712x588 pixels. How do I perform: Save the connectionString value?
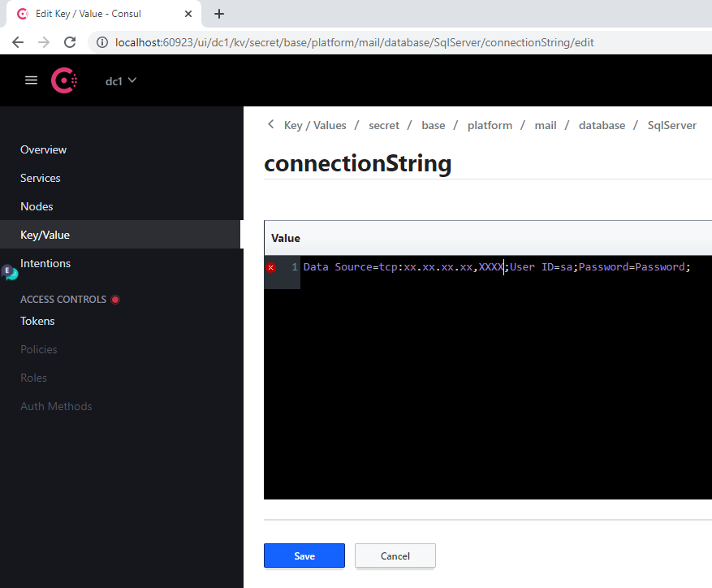[304, 556]
